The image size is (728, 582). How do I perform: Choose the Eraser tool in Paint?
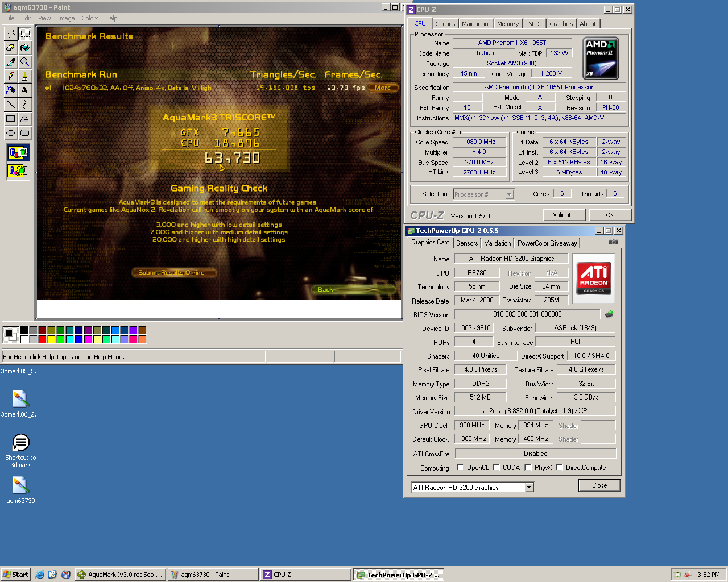(11, 48)
